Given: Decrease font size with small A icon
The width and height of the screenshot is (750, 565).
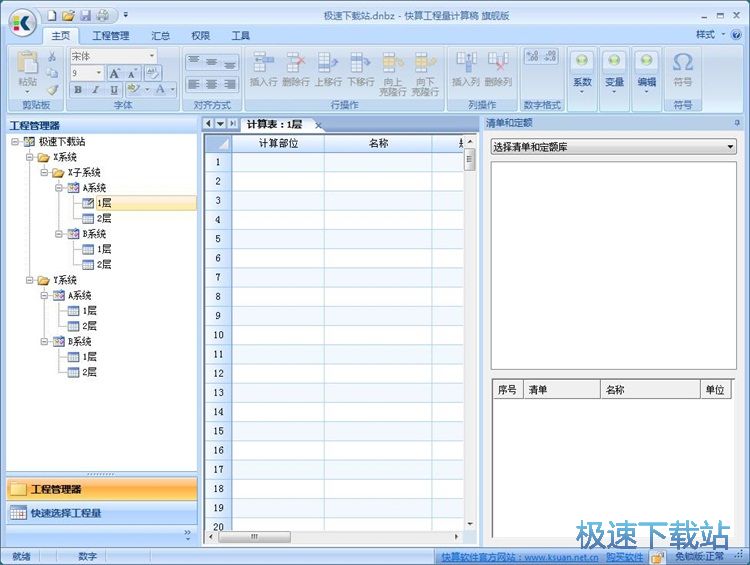Looking at the screenshot, I should 132,73.
